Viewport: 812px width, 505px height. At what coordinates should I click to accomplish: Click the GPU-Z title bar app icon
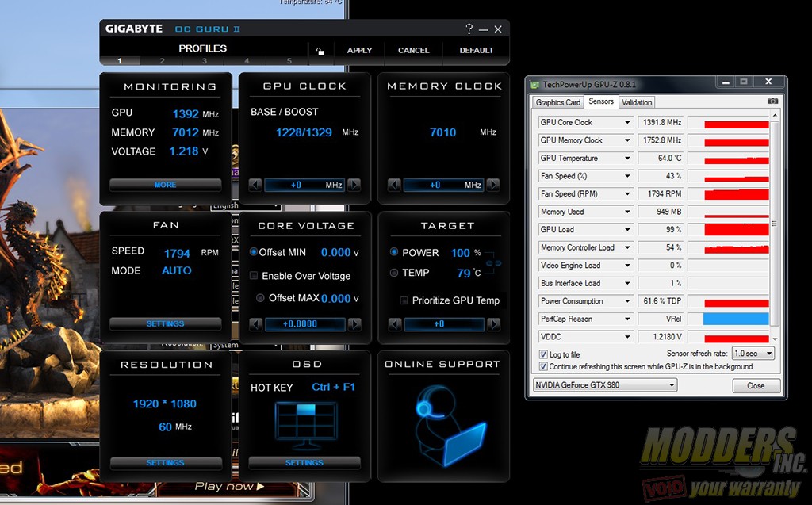point(534,84)
